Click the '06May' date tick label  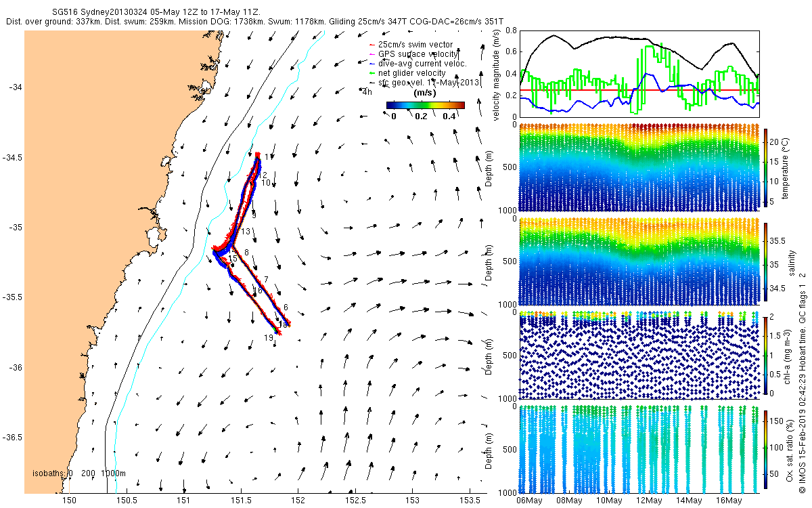click(528, 501)
